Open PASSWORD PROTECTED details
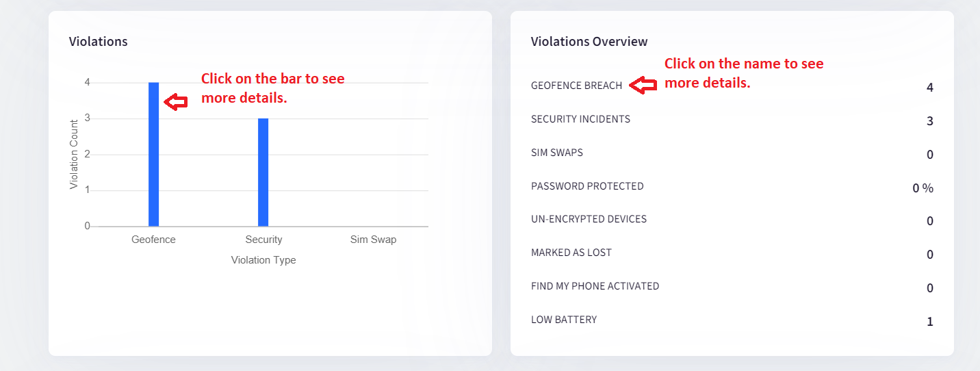 587,186
